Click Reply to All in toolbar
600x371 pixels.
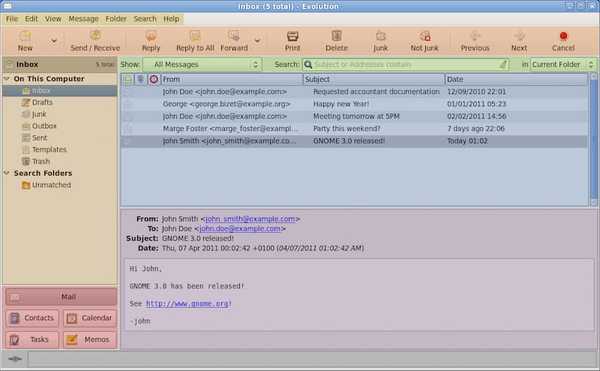click(195, 41)
